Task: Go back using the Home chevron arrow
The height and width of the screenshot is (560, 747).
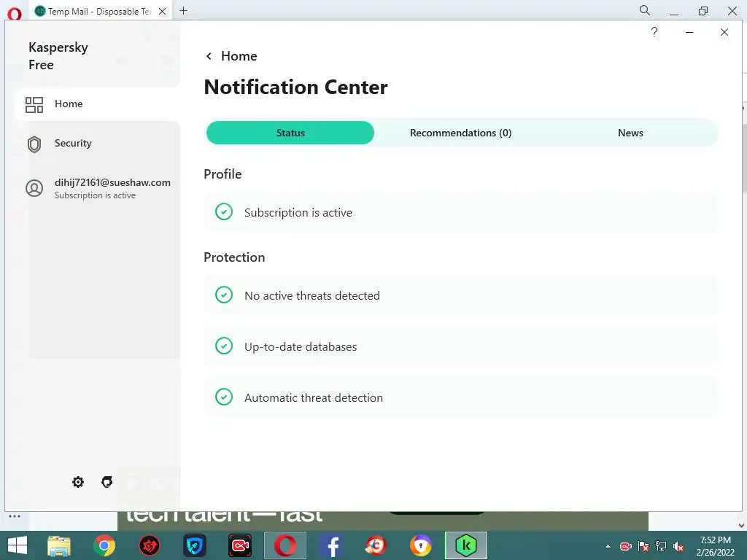Action: coord(209,56)
